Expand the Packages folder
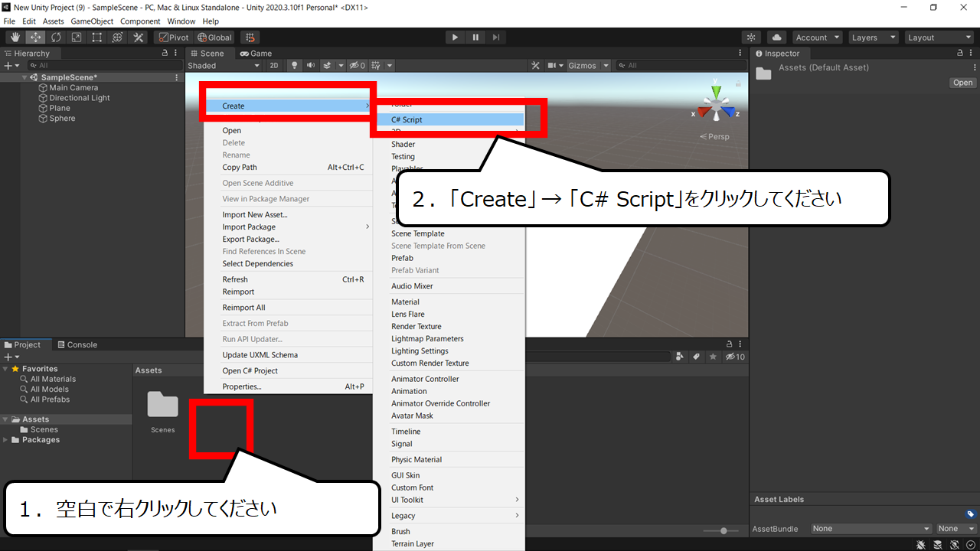980x551 pixels. (x=6, y=440)
